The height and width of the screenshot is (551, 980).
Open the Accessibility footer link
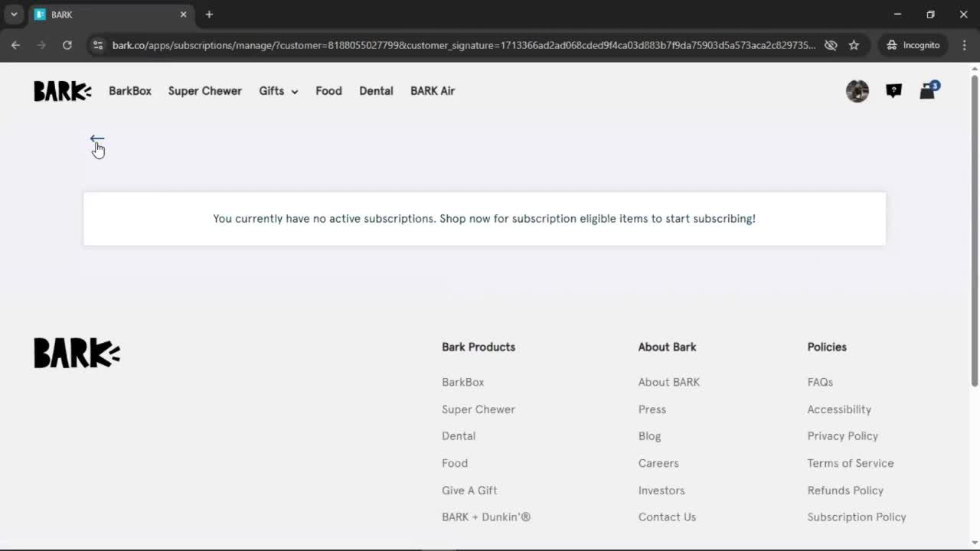pos(839,409)
